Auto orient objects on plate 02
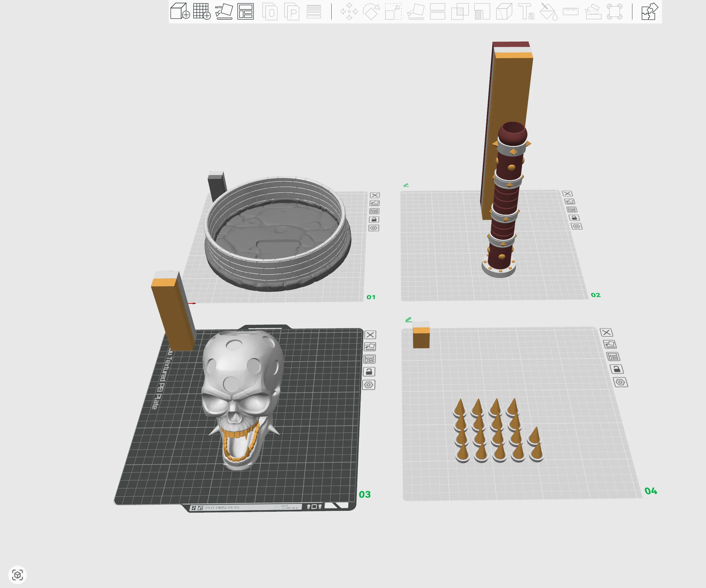Image resolution: width=706 pixels, height=588 pixels. 569,202
